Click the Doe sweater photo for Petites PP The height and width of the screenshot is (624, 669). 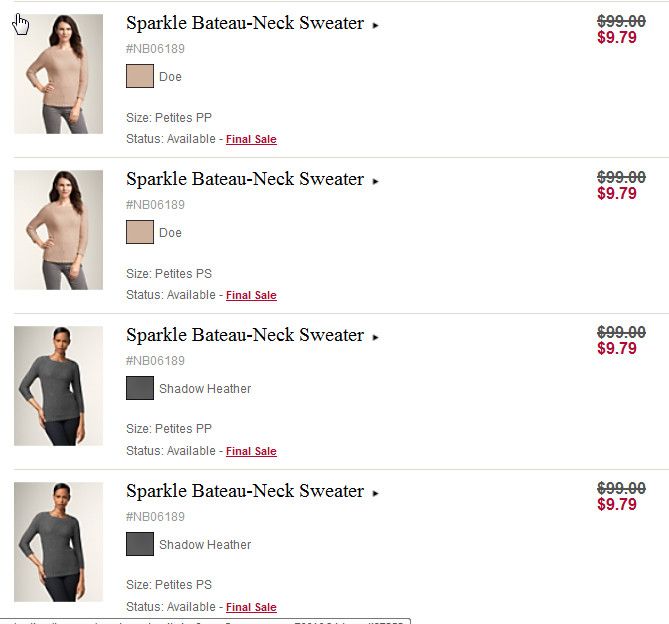click(58, 74)
